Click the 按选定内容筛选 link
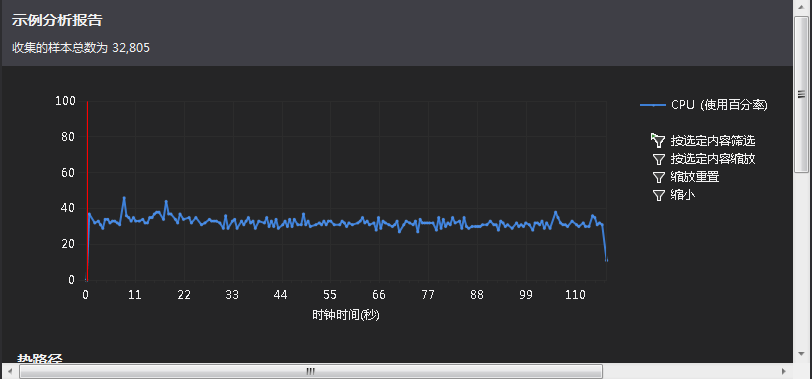 coord(713,140)
